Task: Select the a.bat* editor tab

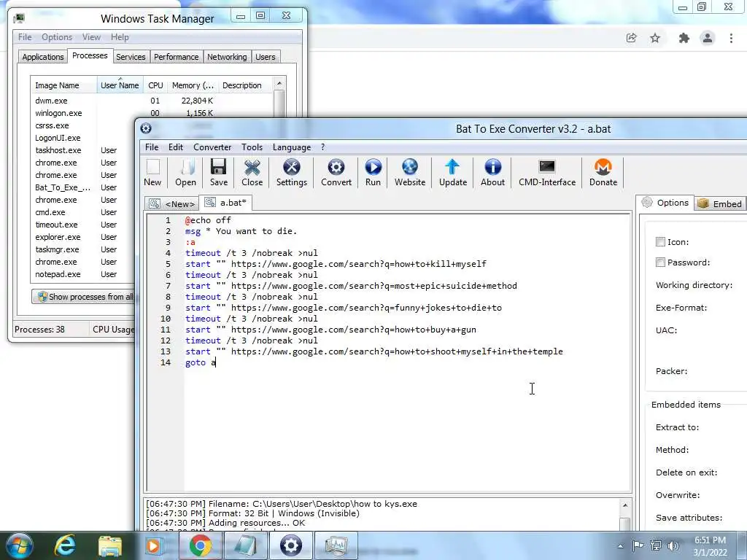Action: coord(226,203)
